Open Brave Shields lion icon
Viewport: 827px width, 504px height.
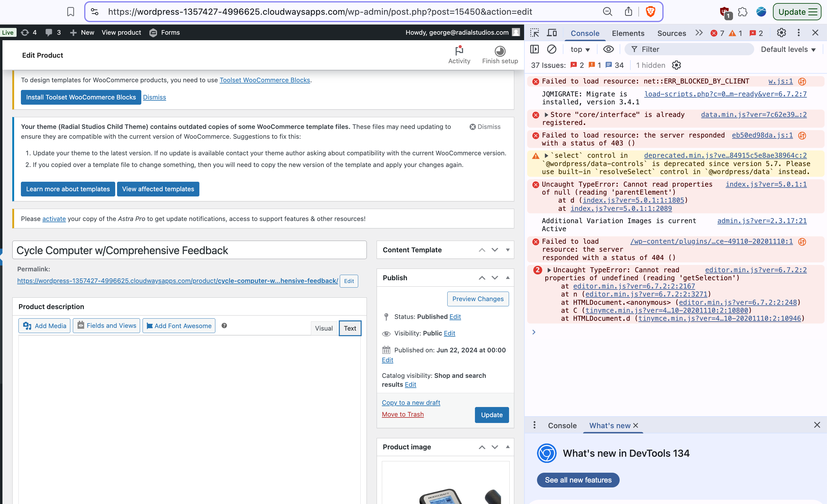(650, 12)
